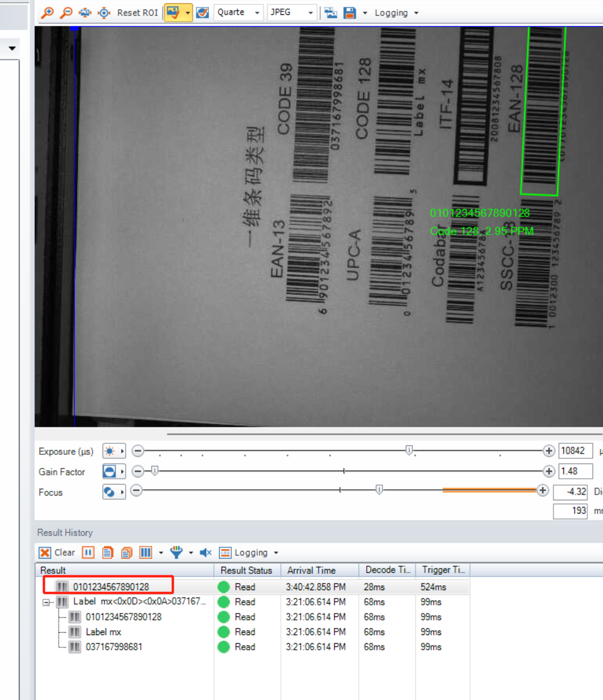Open the Result History Logging dropdown arrow
Image resolution: width=603 pixels, height=700 pixels.
276,553
